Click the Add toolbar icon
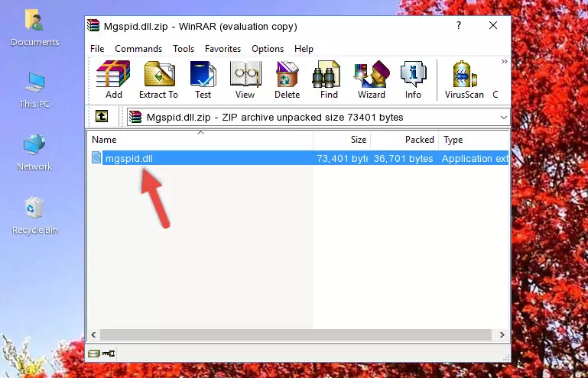Viewport: 588px width, 378px height. pyautogui.click(x=113, y=79)
